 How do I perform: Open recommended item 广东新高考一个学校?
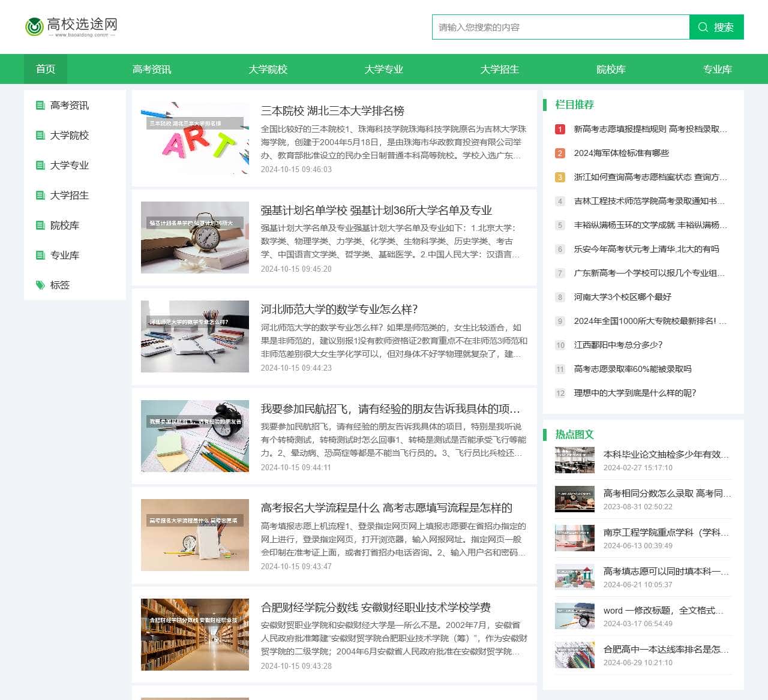click(649, 273)
